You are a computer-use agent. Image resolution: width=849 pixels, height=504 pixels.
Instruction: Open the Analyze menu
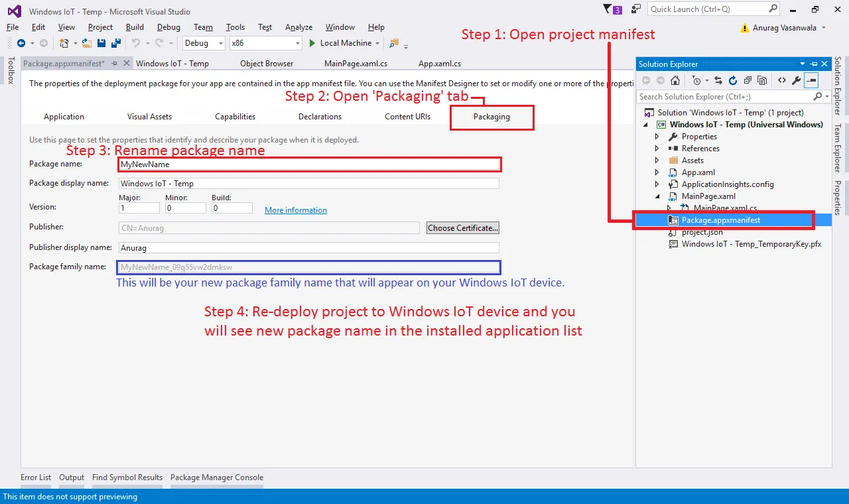pos(298,27)
